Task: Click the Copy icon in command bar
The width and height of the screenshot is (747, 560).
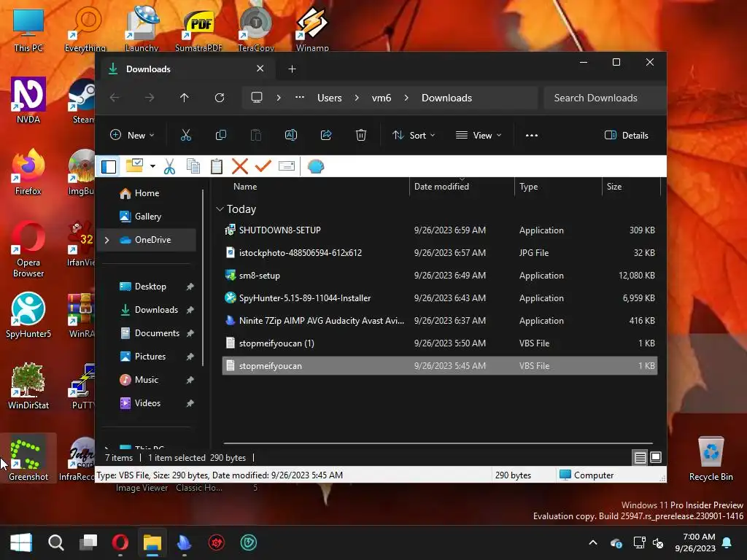Action: (220, 135)
